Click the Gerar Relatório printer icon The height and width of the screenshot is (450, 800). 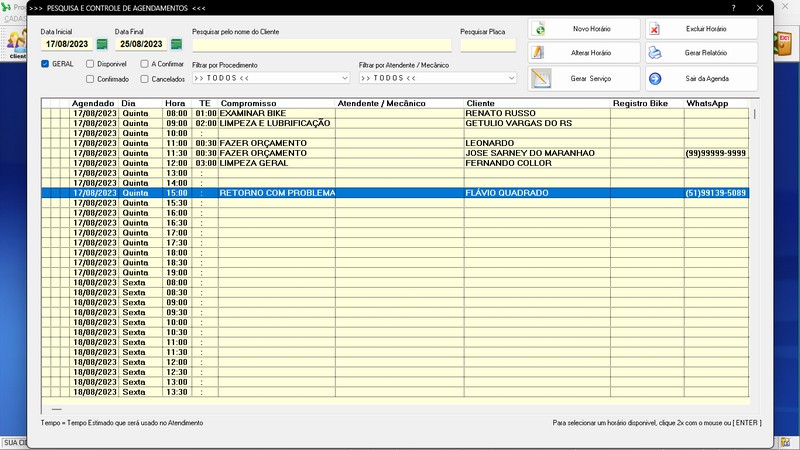pyautogui.click(x=655, y=53)
